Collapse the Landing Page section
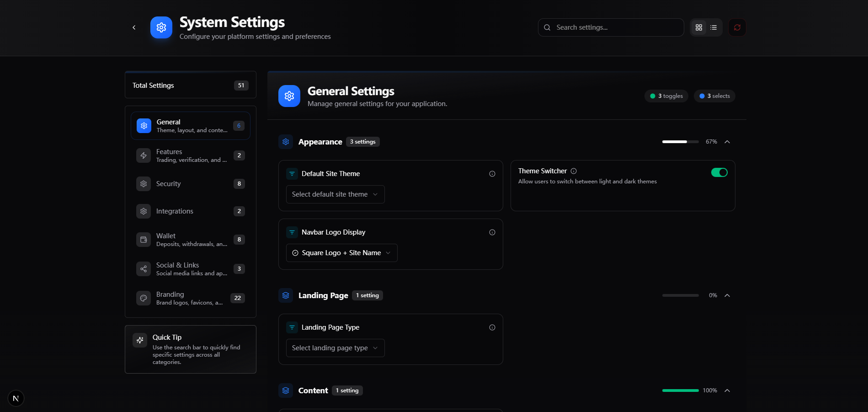The image size is (868, 412). coord(727,295)
